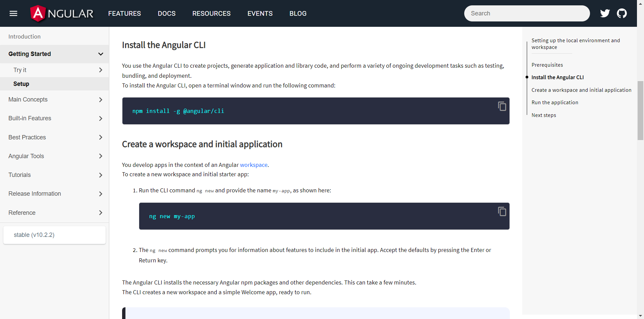Copy the ng new my-app command
Image resolution: width=644 pixels, height=319 pixels.
(x=502, y=211)
